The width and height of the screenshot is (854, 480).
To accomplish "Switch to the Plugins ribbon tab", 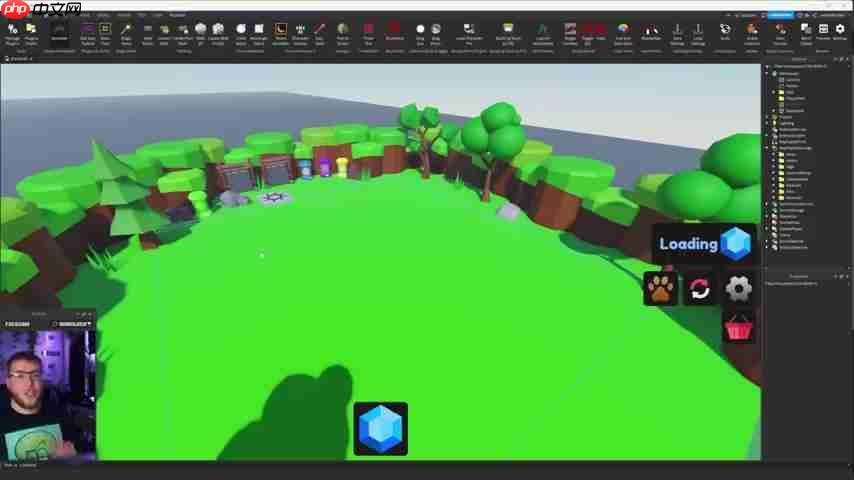I will point(177,15).
